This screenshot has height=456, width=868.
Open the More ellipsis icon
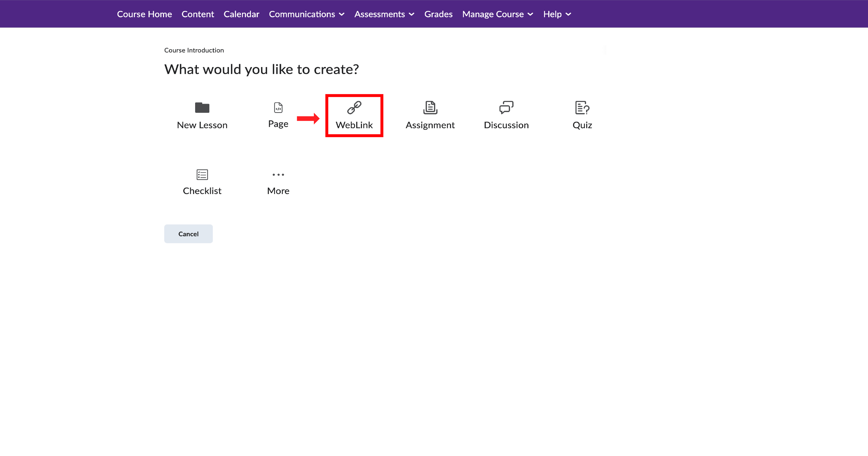[x=278, y=174]
